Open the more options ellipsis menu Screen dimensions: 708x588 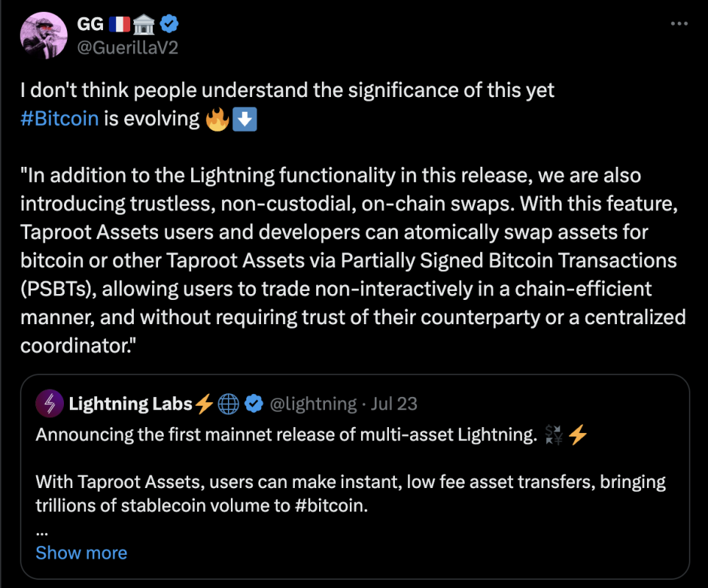(679, 24)
